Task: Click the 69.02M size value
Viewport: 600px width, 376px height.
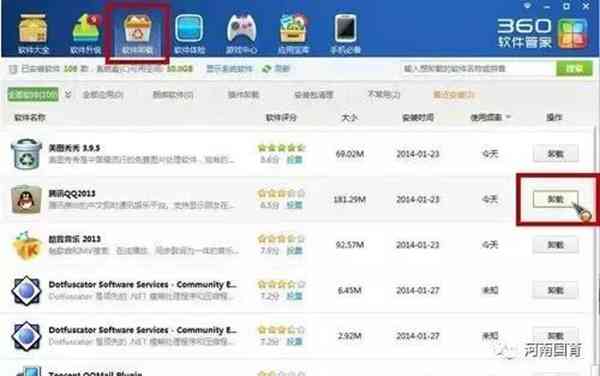Action: pyautogui.click(x=350, y=154)
